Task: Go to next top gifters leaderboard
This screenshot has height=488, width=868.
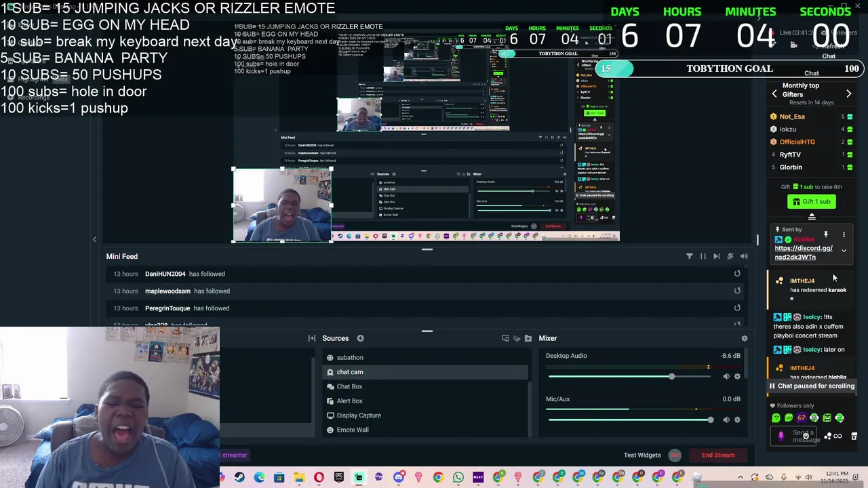Action: click(848, 94)
